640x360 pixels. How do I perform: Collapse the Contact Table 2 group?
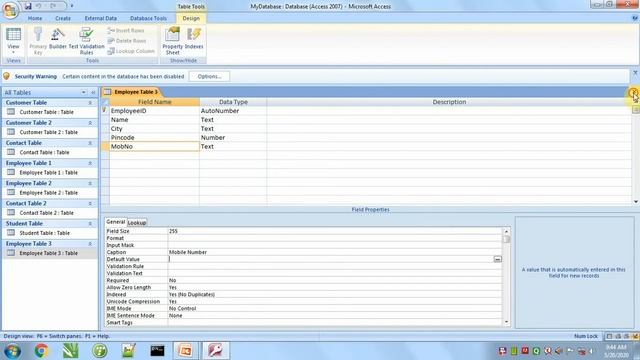[90, 204]
